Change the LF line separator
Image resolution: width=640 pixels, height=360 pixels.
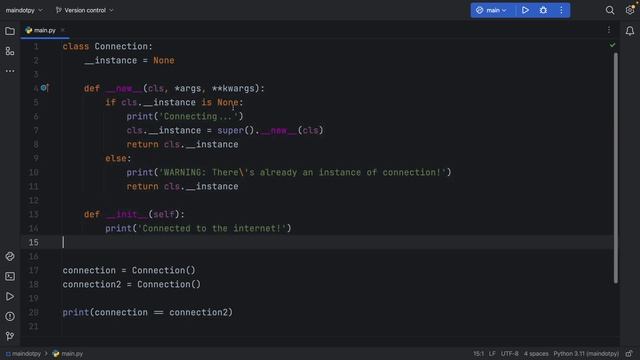pyautogui.click(x=492, y=353)
